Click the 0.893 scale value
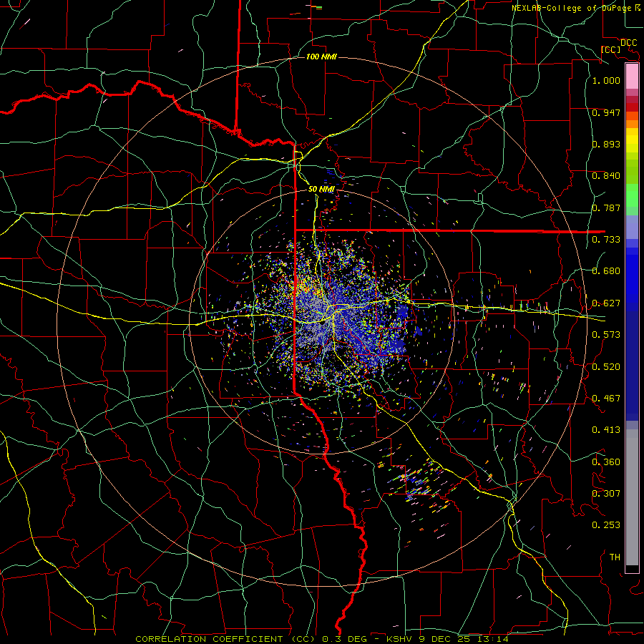The image size is (644, 644). click(x=606, y=144)
